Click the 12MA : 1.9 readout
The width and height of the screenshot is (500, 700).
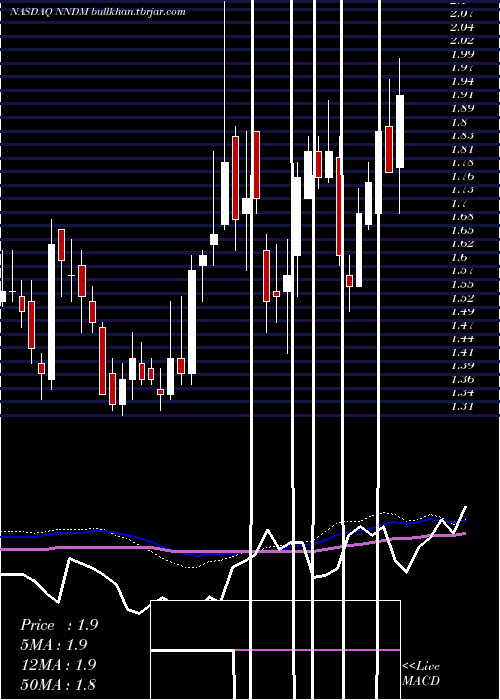[x=59, y=665]
